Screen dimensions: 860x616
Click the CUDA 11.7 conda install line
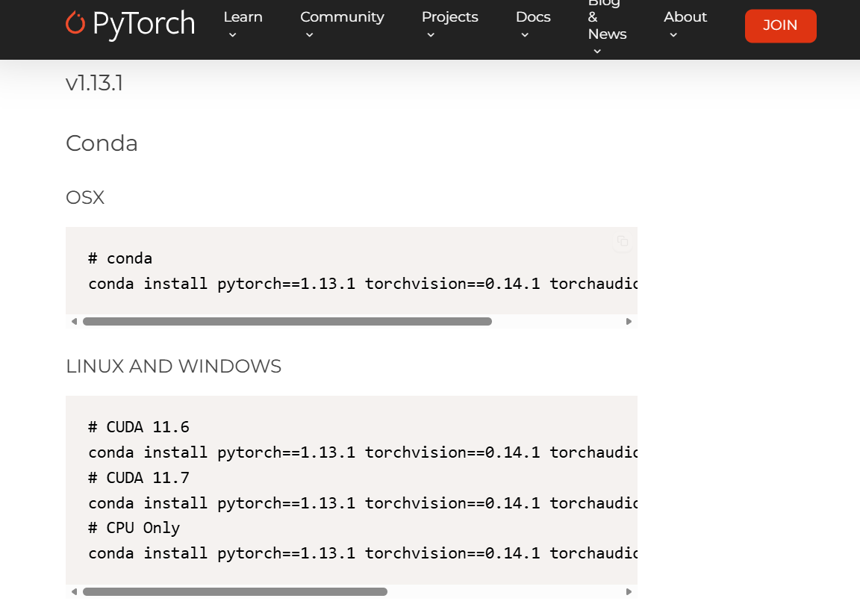click(363, 503)
